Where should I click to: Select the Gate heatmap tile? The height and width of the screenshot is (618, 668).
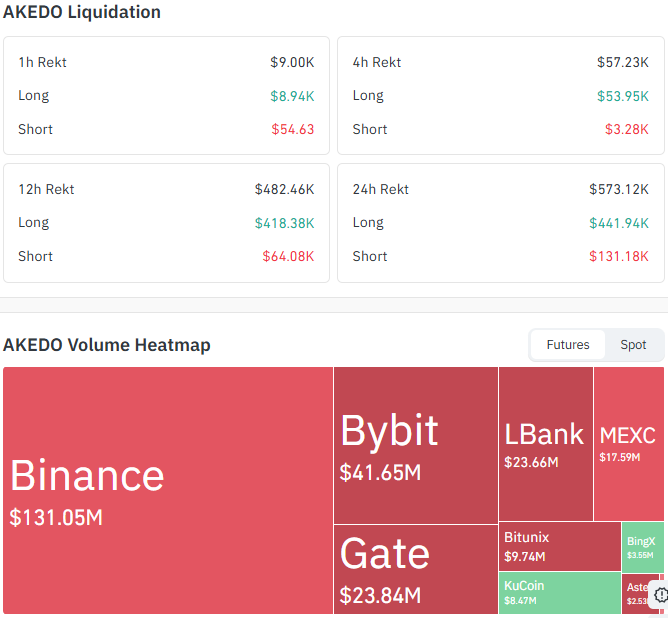(416, 569)
